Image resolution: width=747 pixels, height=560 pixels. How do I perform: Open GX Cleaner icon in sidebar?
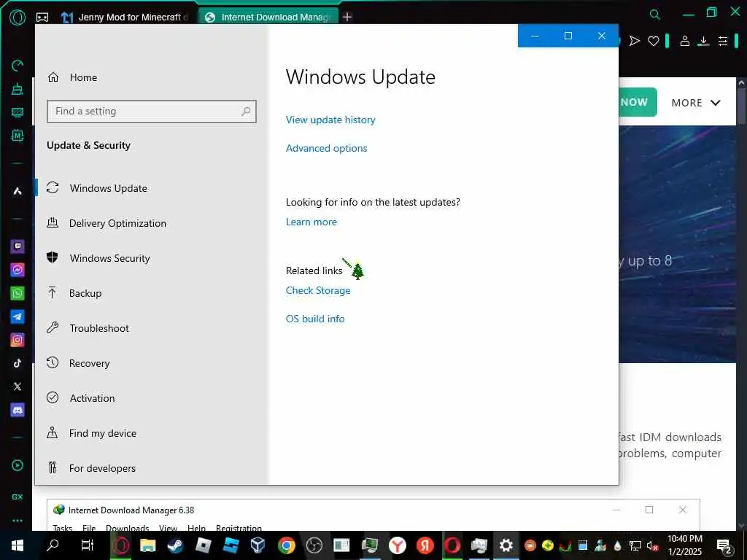point(18,89)
